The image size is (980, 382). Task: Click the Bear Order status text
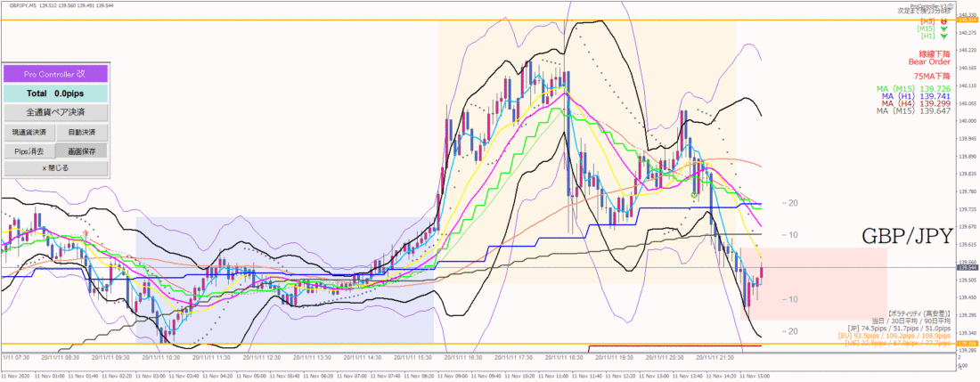coord(929,61)
